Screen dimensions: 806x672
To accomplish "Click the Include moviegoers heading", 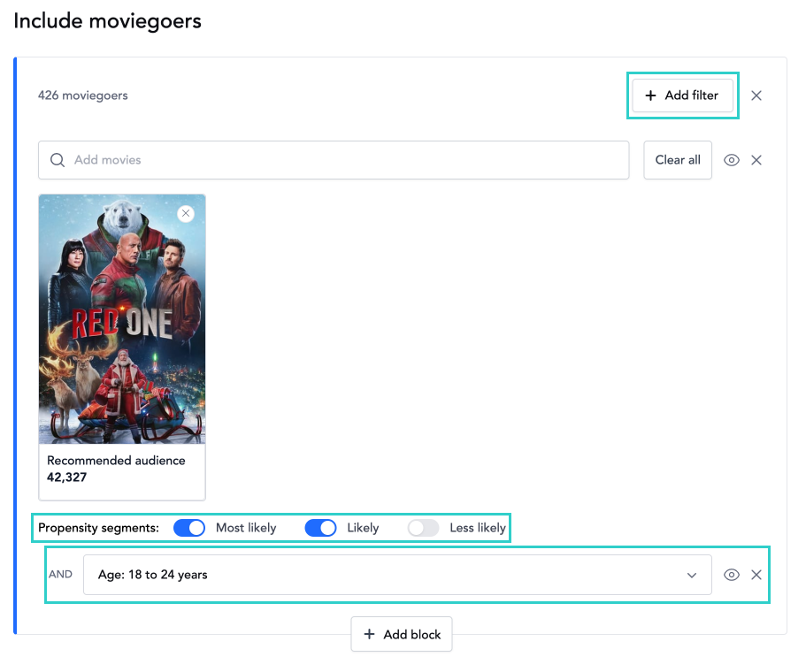I will point(107,21).
